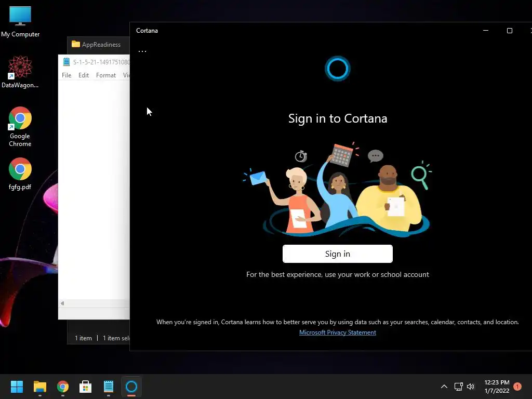Click the AppReadiness window title text
532x399 pixels.
pos(101,45)
